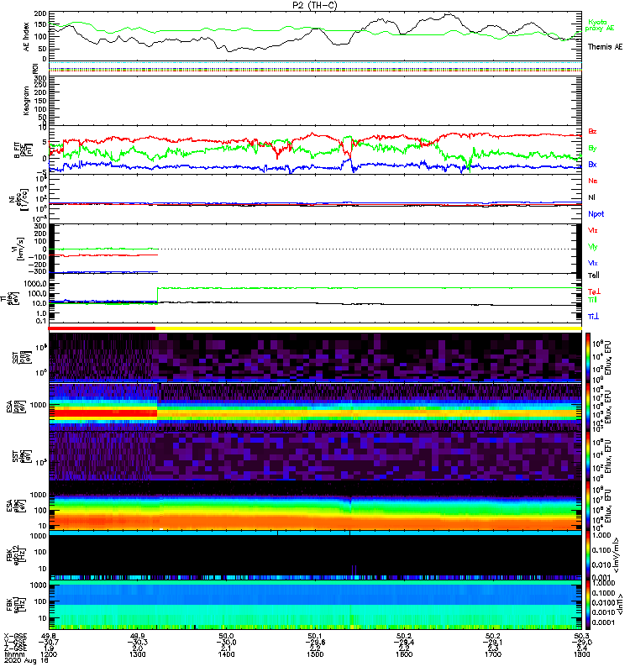Click the B_FIT GSE [nT] axis title
The image size is (630, 672).
[24, 150]
